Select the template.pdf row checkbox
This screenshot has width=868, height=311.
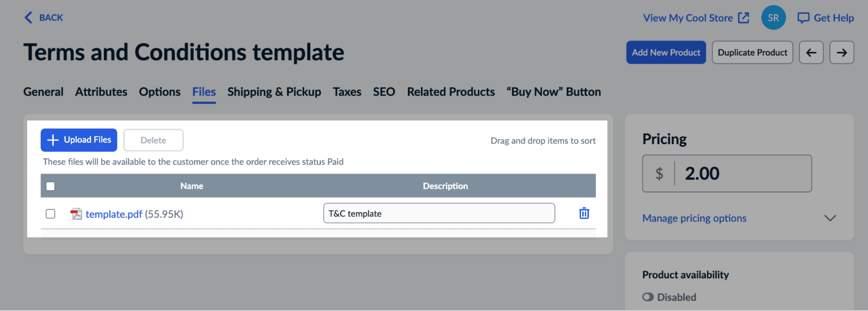pos(51,214)
